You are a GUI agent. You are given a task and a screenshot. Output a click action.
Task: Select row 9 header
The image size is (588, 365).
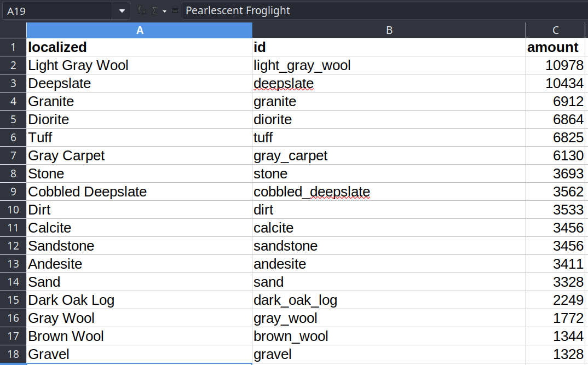coord(13,192)
